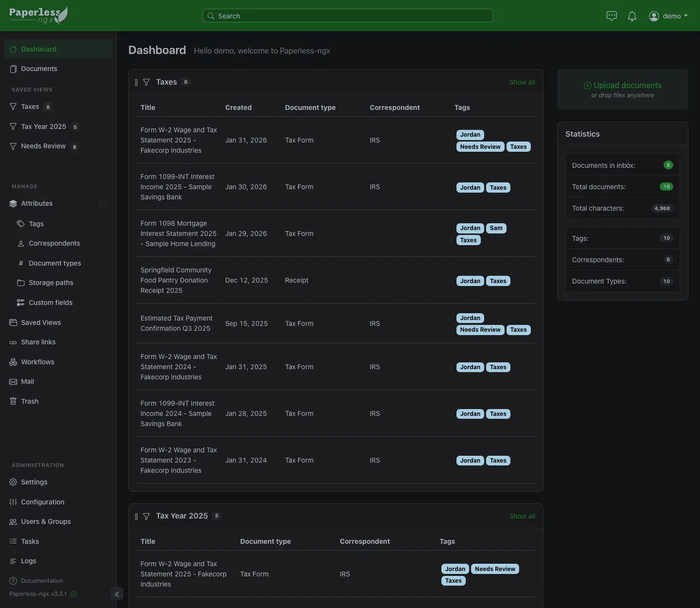
Task: Grab the drag handle of Taxes widget
Action: pos(136,82)
